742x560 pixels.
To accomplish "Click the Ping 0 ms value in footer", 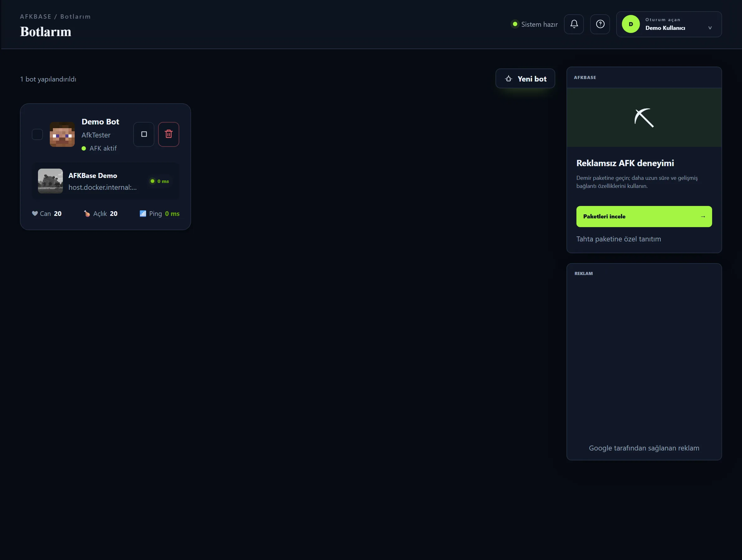I will click(x=172, y=214).
